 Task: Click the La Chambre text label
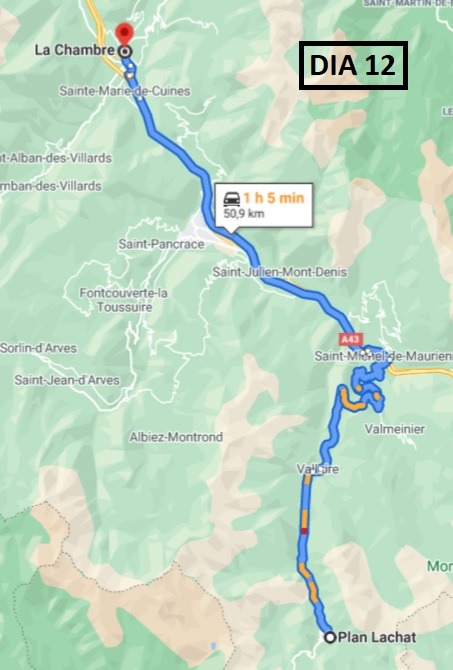(75, 50)
